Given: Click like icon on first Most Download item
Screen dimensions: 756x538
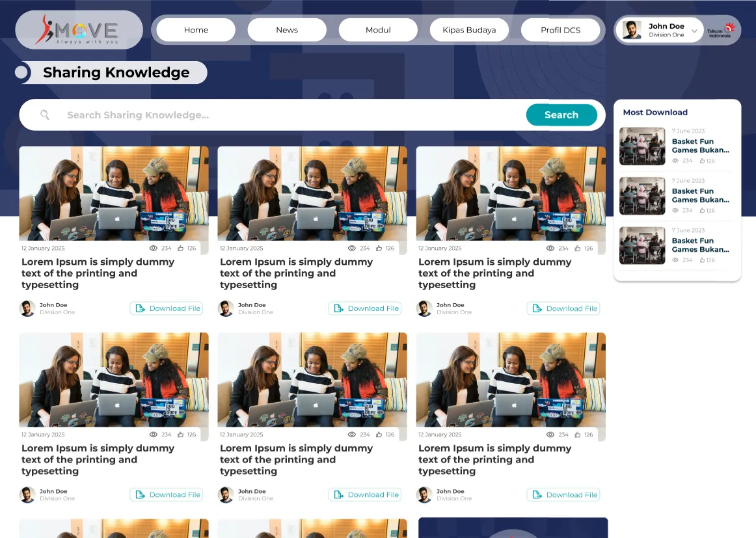Looking at the screenshot, I should pyautogui.click(x=703, y=161).
